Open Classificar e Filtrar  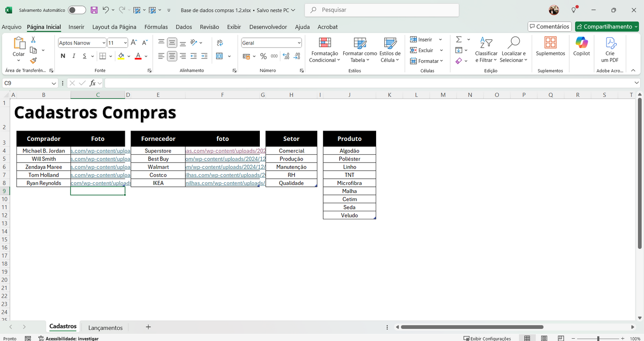pos(486,49)
